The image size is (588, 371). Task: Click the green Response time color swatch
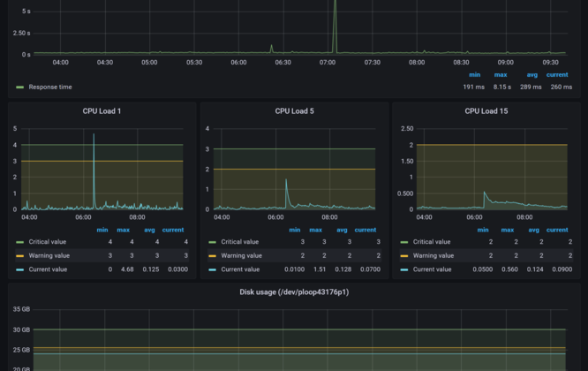tap(20, 87)
